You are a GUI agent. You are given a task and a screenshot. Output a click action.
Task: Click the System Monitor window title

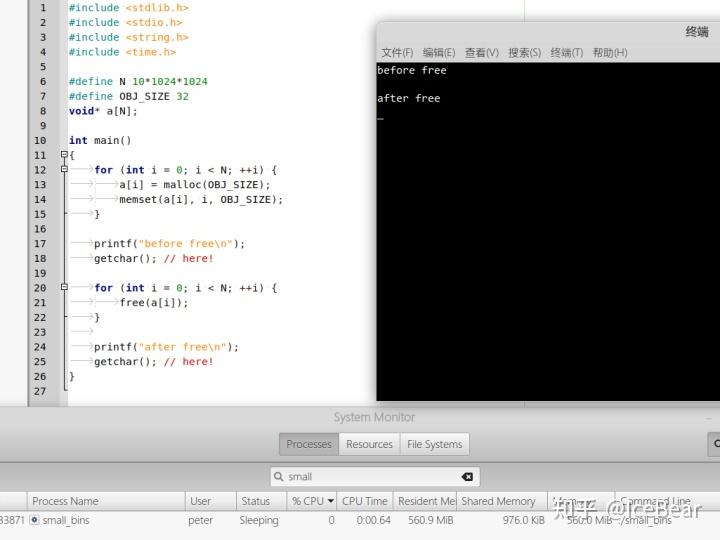[374, 417]
